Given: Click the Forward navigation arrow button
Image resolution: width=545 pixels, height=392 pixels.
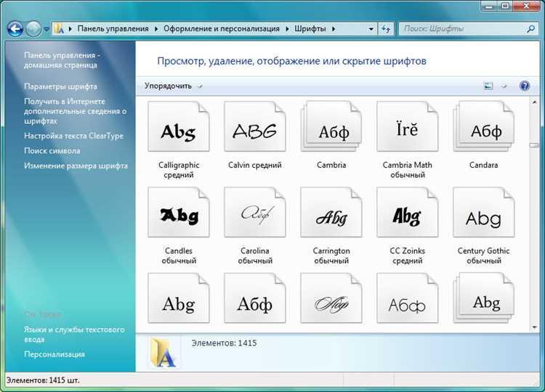Looking at the screenshot, I should [33, 29].
